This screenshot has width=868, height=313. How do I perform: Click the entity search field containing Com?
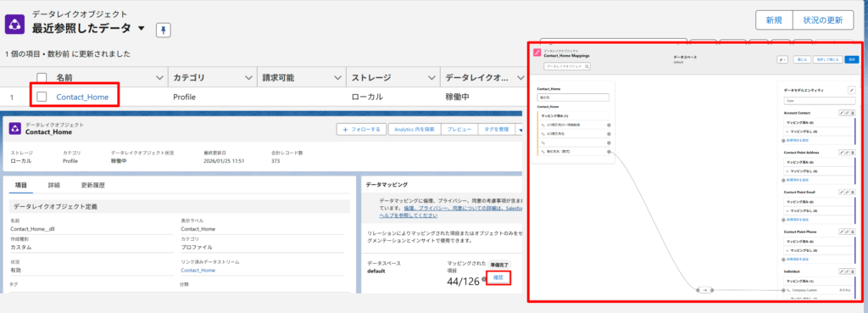pos(820,102)
